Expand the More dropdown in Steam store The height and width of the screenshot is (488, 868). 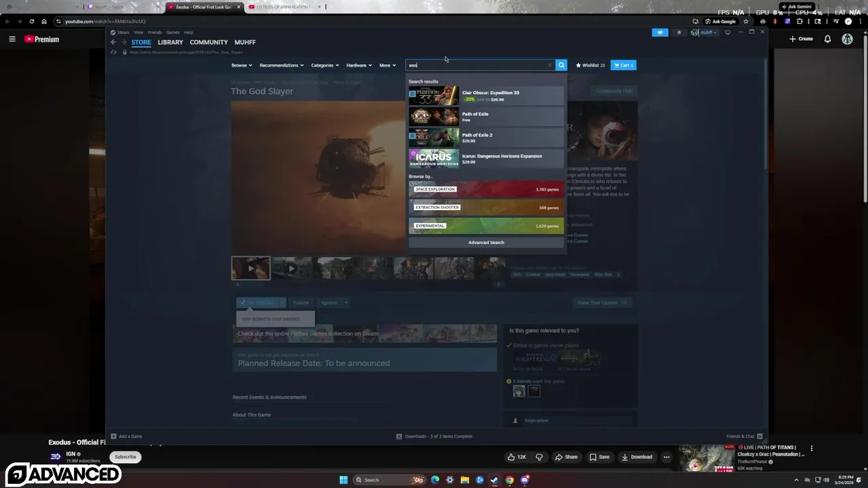(x=387, y=65)
